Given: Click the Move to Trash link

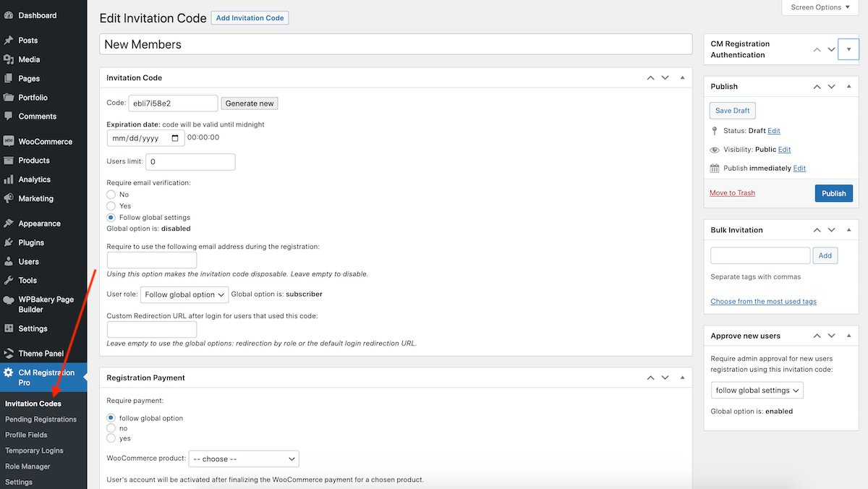Looking at the screenshot, I should [x=732, y=193].
